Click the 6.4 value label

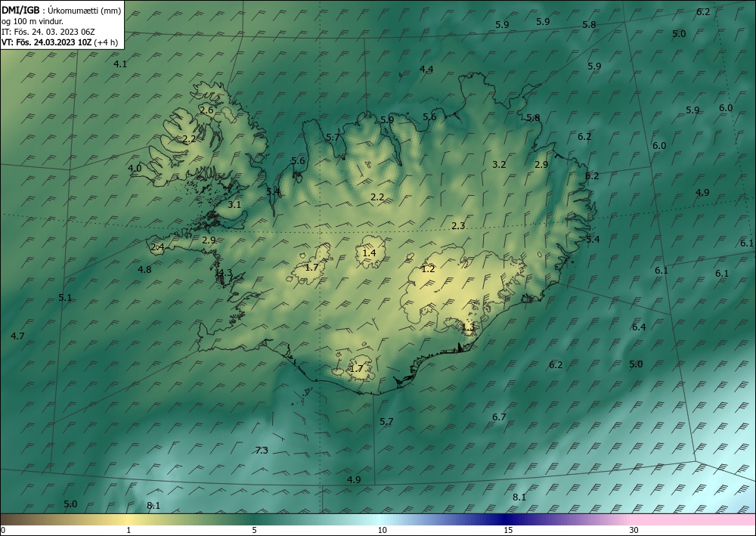point(639,327)
